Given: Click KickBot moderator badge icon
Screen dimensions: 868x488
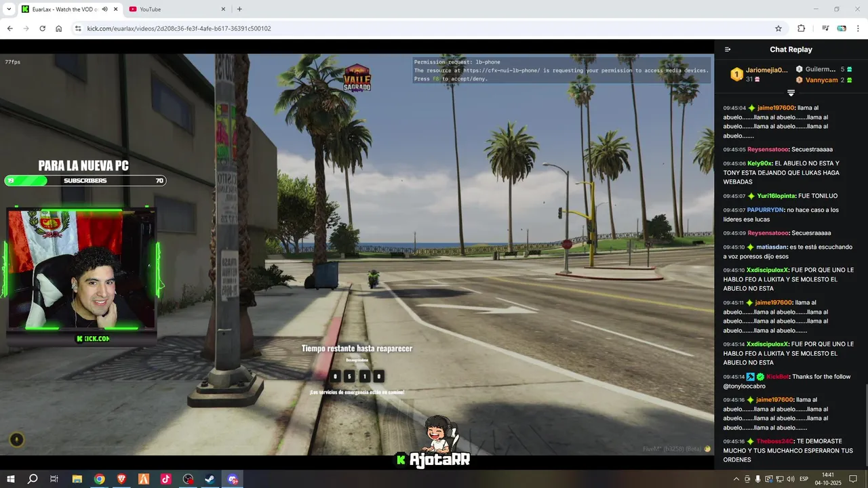Looking at the screenshot, I should coord(751,377).
